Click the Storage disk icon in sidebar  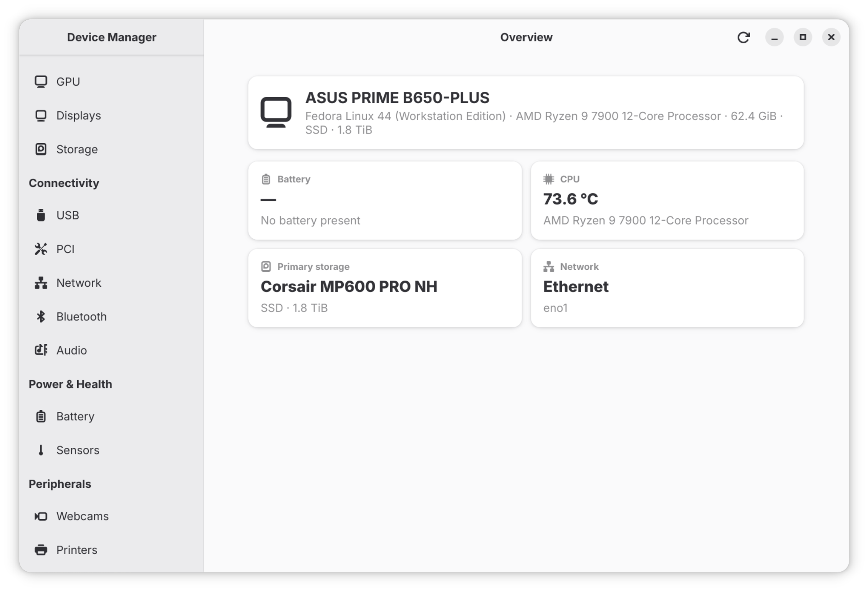click(41, 149)
